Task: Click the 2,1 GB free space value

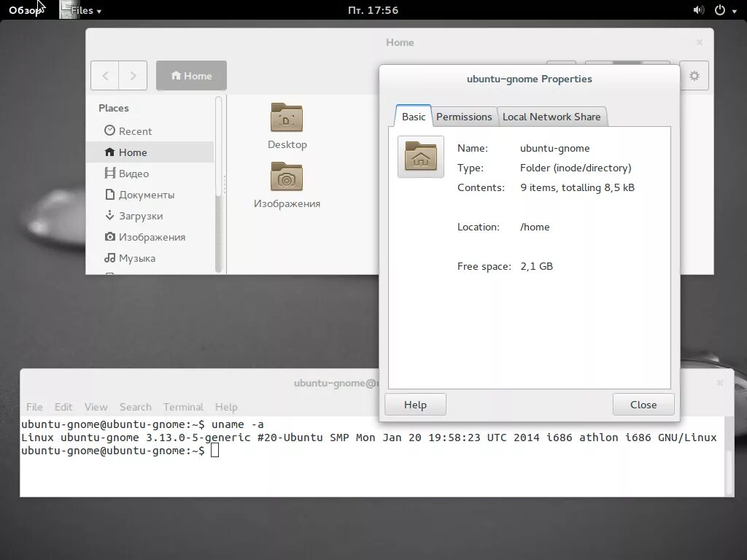Action: click(x=536, y=266)
